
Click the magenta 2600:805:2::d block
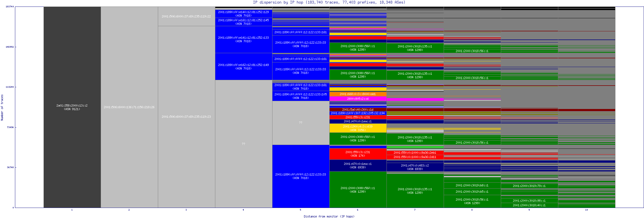click(358, 99)
